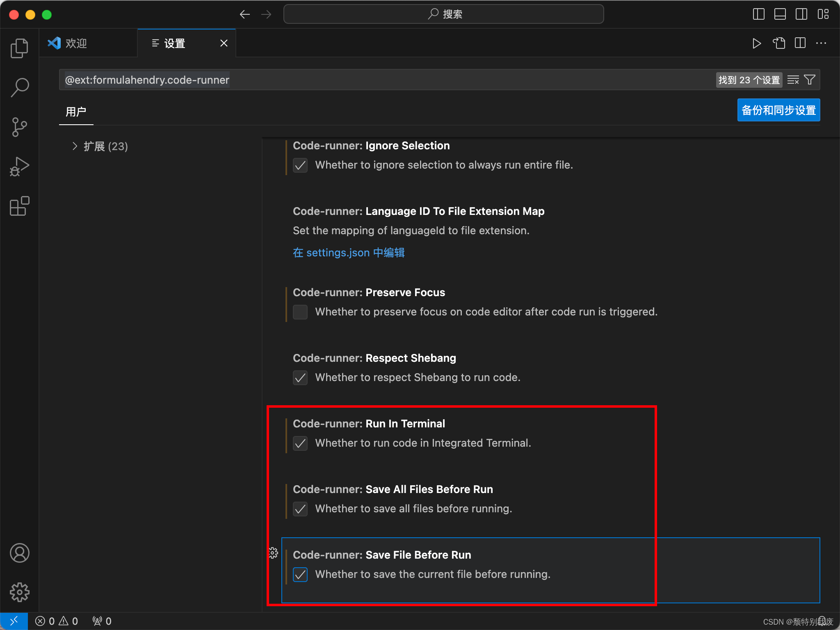The image size is (840, 630).
Task: Open the editor more actions ellipsis
Action: (821, 43)
